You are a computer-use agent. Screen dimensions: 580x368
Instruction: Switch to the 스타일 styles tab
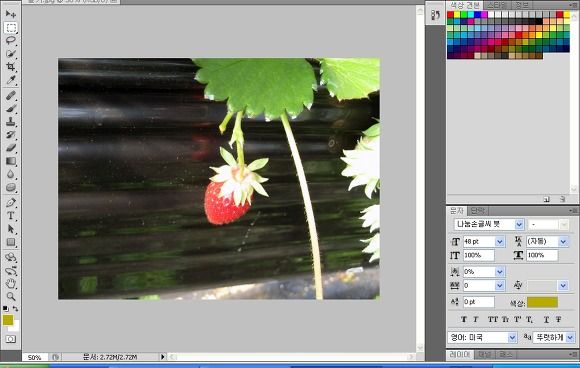pyautogui.click(x=496, y=5)
